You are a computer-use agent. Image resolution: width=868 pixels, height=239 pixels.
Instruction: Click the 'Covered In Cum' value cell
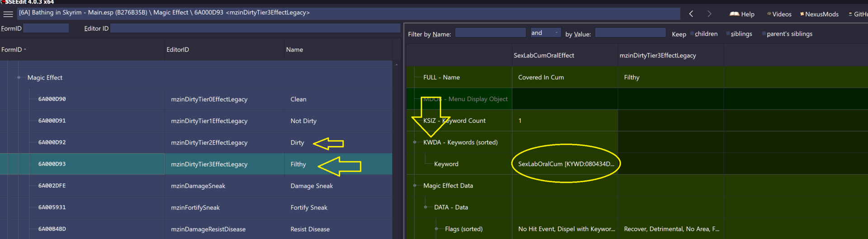coord(565,77)
